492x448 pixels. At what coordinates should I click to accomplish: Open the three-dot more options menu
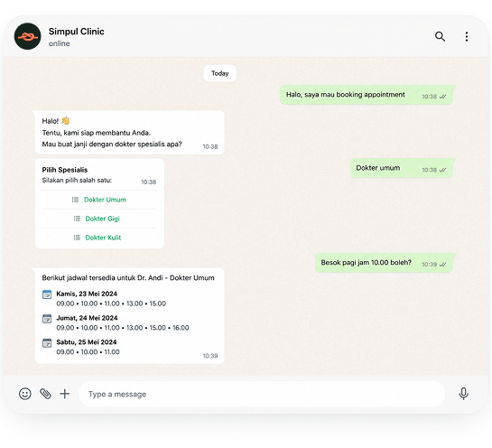pyautogui.click(x=467, y=37)
